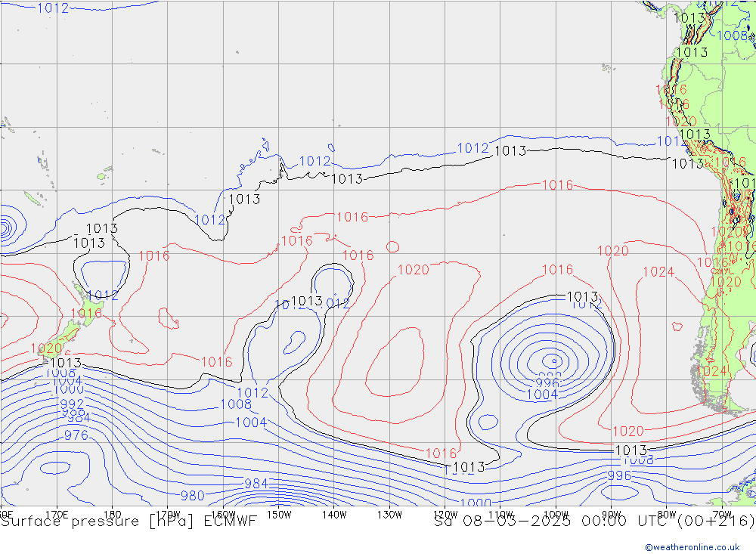
Task: Click the center of the low-pressure cyclone near 100W
Action: coord(554,361)
